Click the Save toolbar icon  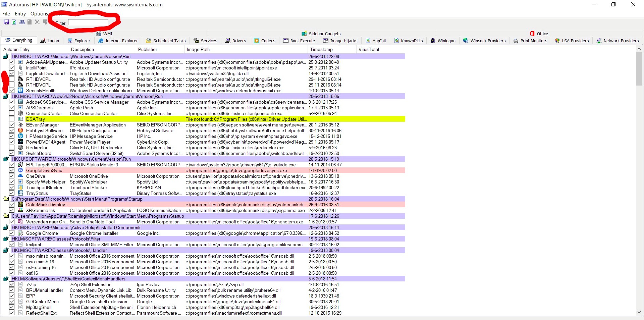pyautogui.click(x=6, y=22)
